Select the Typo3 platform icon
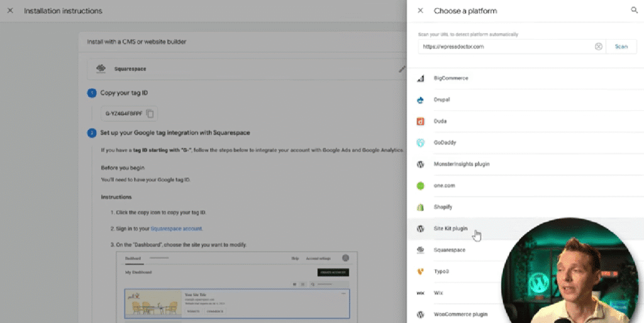 click(x=420, y=271)
